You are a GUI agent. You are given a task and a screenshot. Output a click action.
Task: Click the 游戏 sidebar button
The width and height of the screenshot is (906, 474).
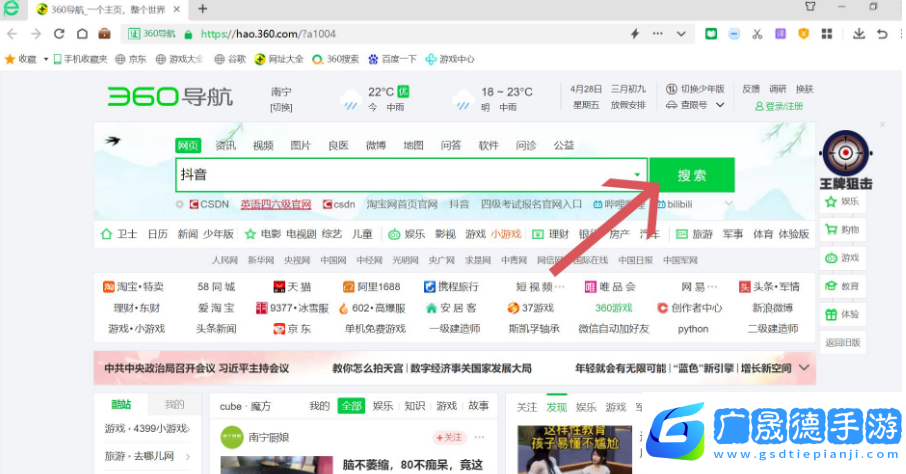tap(842, 258)
